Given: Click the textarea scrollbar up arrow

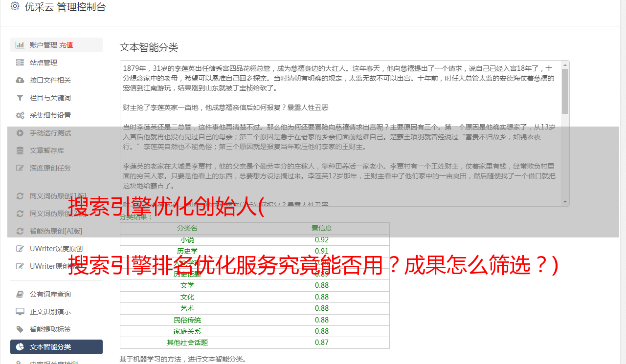Looking at the screenshot, I should click(x=565, y=64).
